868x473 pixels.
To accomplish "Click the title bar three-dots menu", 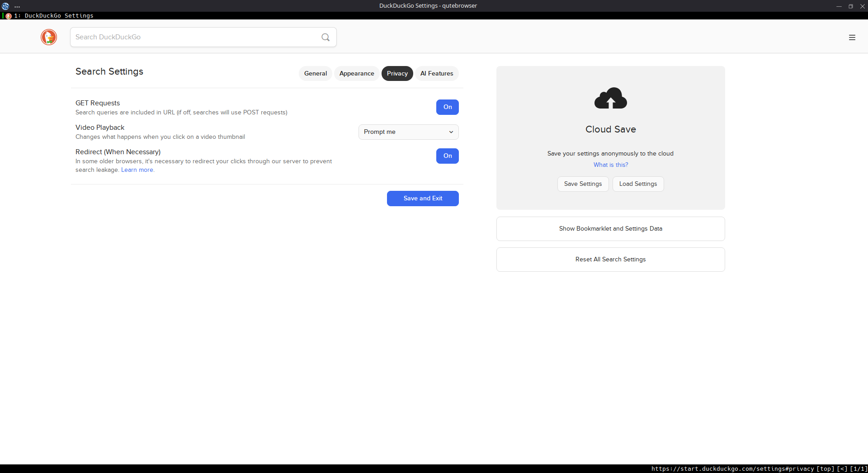I will click(17, 6).
